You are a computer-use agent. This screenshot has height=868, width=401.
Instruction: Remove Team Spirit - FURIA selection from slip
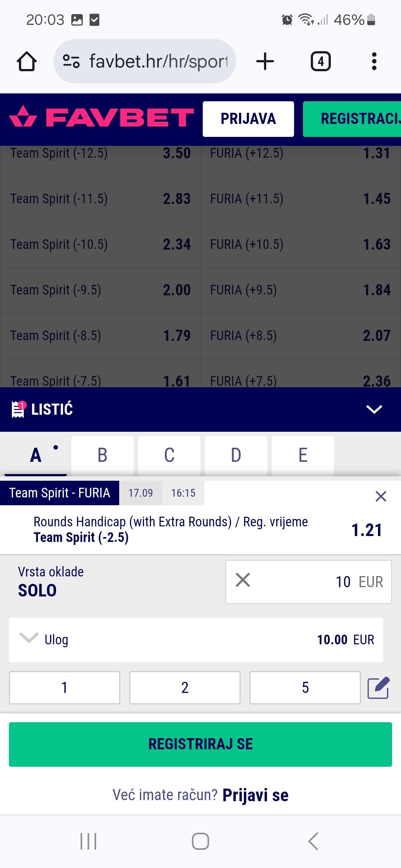381,496
